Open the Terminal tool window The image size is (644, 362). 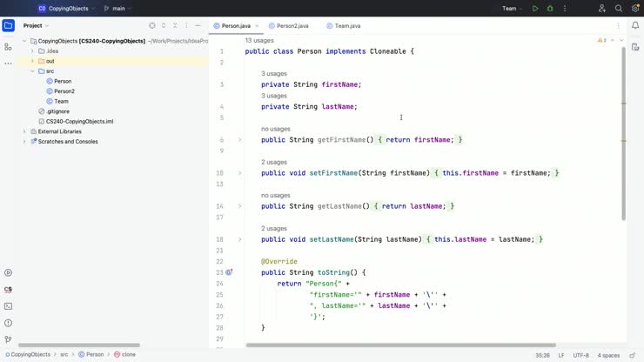pyautogui.click(x=8, y=306)
